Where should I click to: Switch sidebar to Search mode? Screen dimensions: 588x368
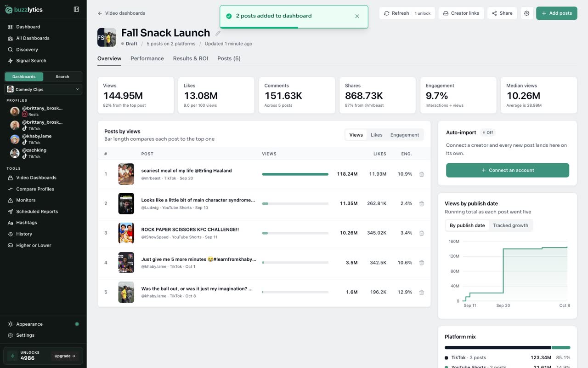tap(62, 77)
